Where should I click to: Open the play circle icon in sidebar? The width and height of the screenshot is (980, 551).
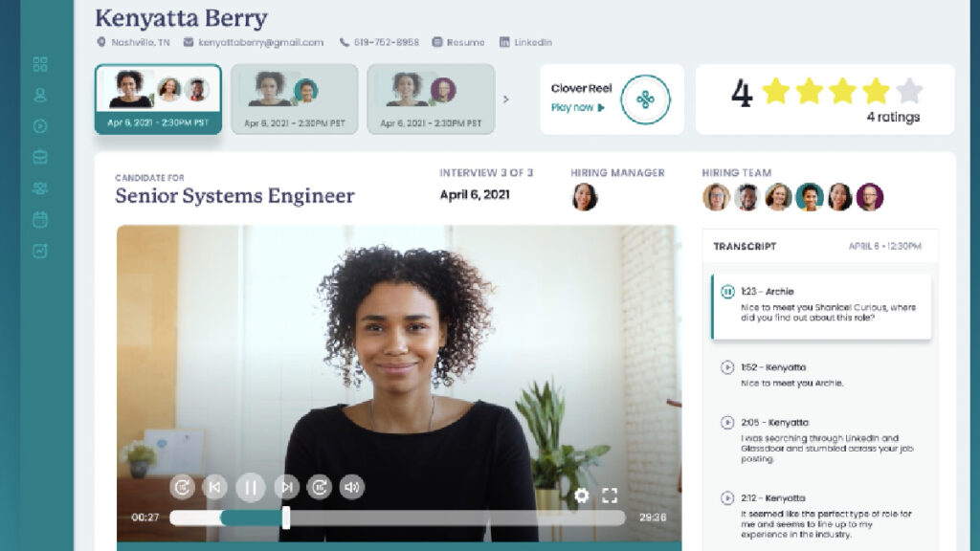point(40,126)
